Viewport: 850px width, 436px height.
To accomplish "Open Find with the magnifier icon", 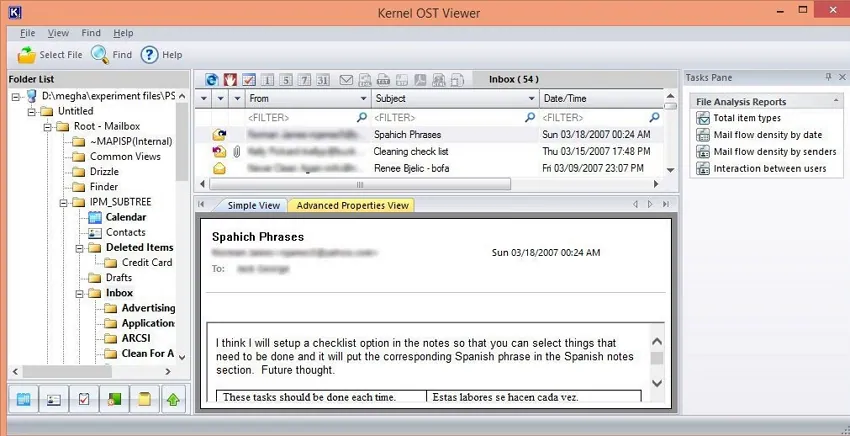I will pyautogui.click(x=100, y=54).
